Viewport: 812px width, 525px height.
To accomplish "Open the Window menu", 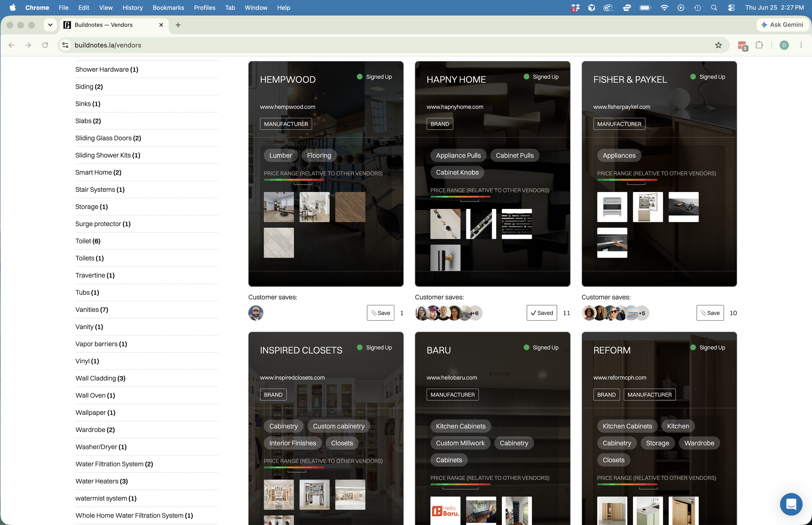I will (256, 7).
